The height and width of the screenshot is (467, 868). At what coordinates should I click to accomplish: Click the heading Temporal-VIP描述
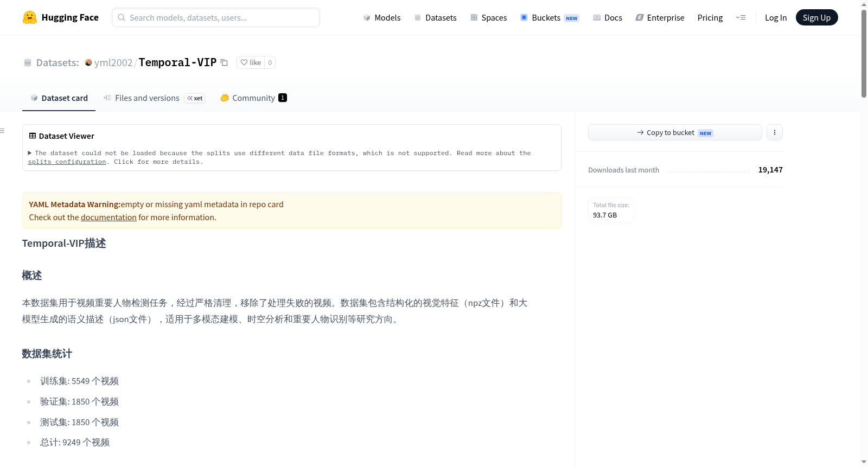(64, 243)
